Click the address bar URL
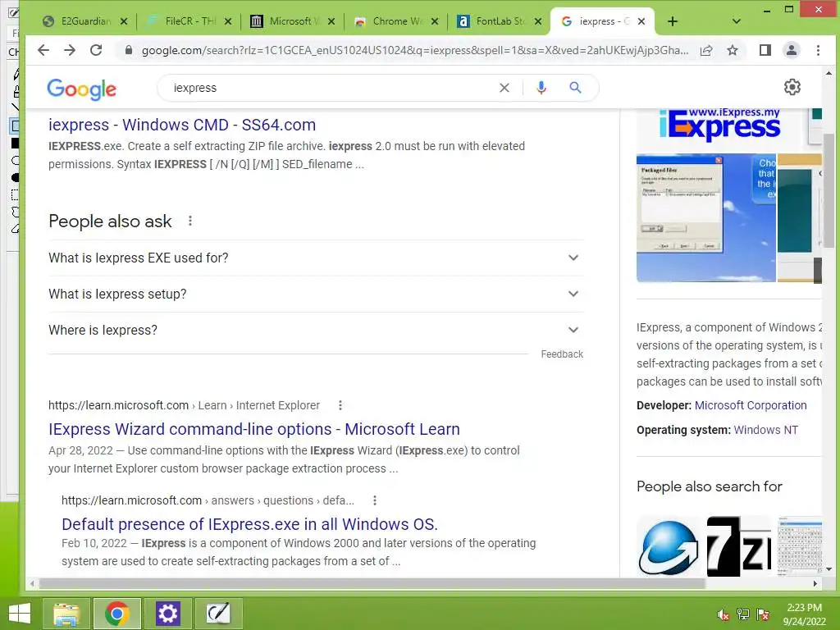 [x=414, y=50]
